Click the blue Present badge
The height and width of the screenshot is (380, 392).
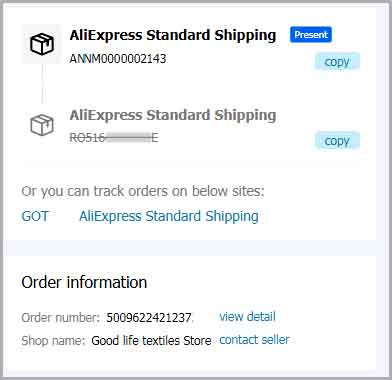311,35
